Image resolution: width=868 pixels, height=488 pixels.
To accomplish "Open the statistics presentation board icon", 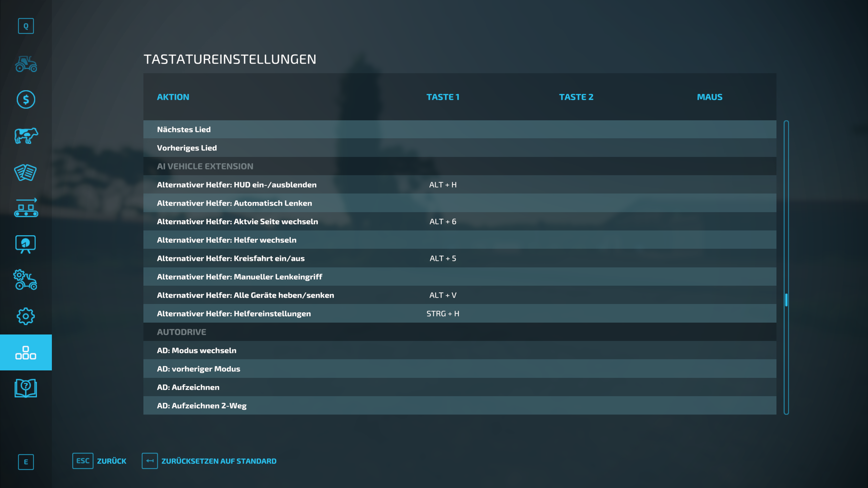I will click(x=26, y=244).
